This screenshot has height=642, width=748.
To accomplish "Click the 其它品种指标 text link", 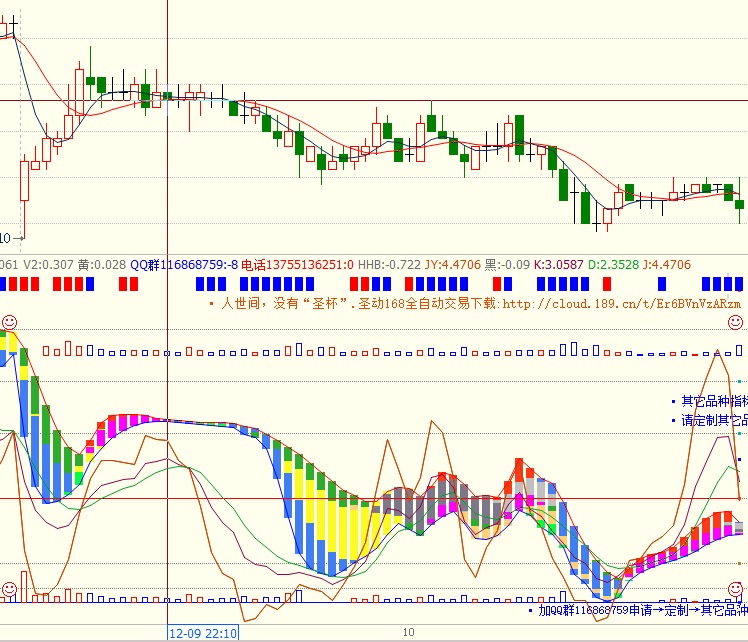I will tap(713, 401).
